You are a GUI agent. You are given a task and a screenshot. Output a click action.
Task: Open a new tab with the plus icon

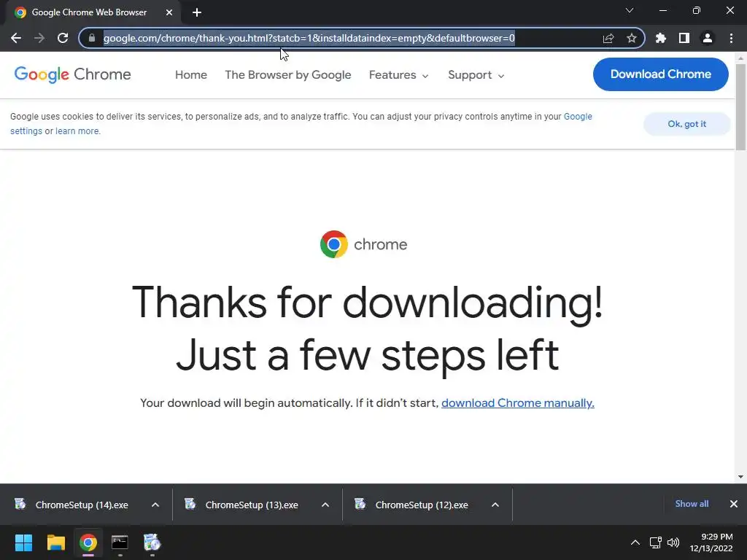tap(197, 12)
